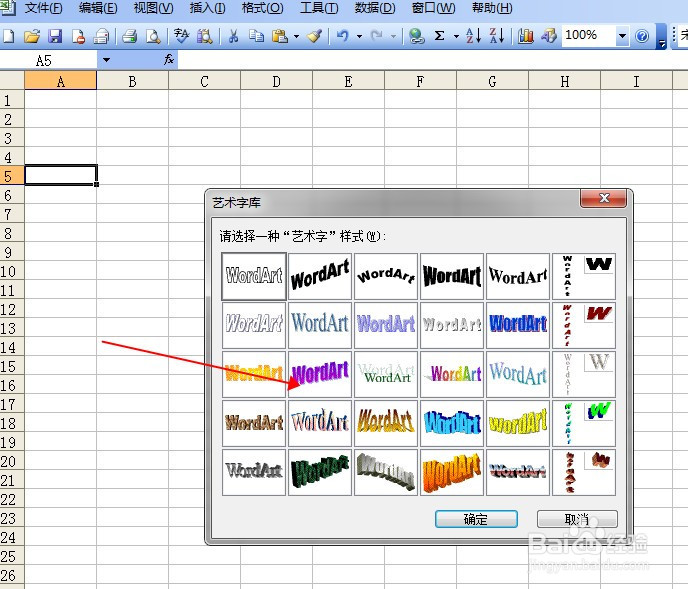Click the Excel document icon in menu bar

[x=7, y=7]
